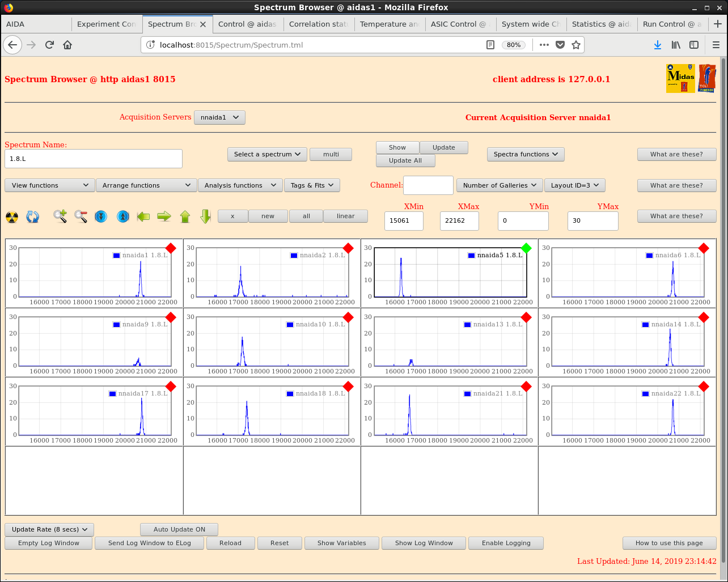Switch to the Run Control tab
The width and height of the screenshot is (728, 582).
pyautogui.click(x=672, y=24)
